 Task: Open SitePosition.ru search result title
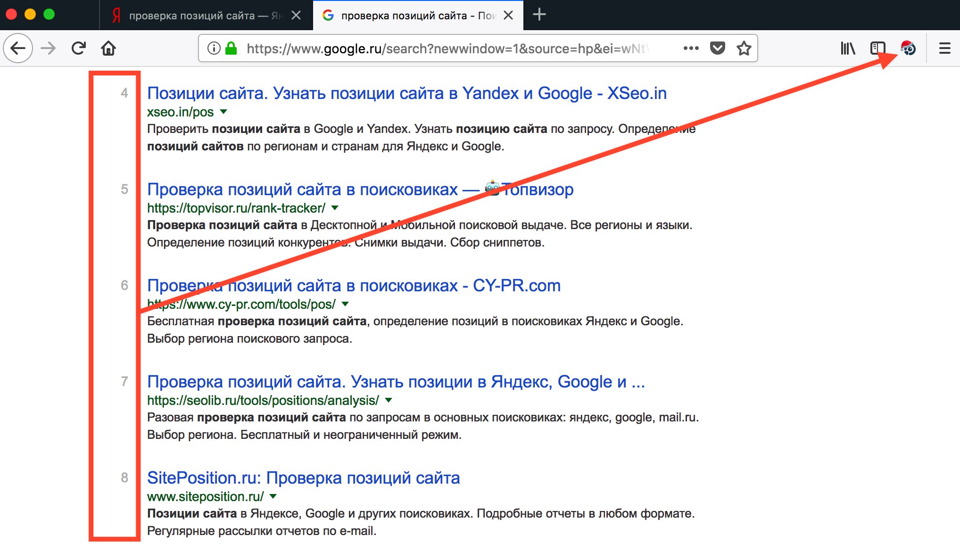pos(303,478)
